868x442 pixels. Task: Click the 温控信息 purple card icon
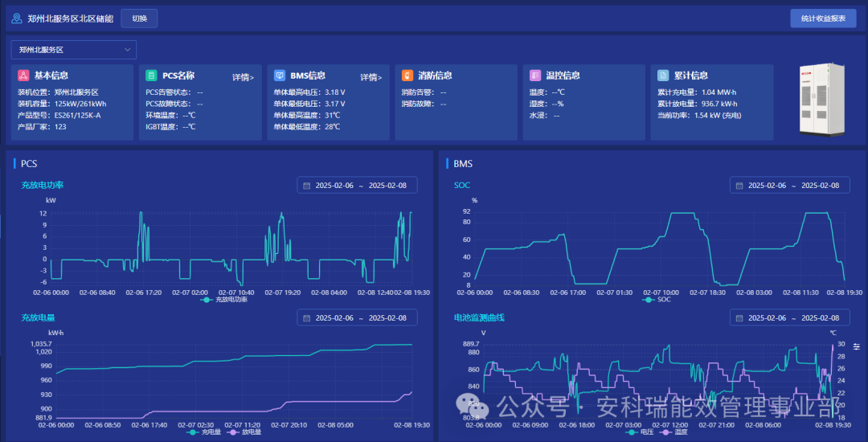(x=535, y=76)
